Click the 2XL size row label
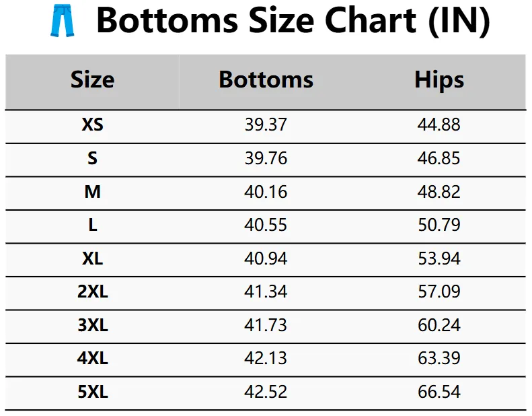The height and width of the screenshot is (416, 532). [92, 292]
